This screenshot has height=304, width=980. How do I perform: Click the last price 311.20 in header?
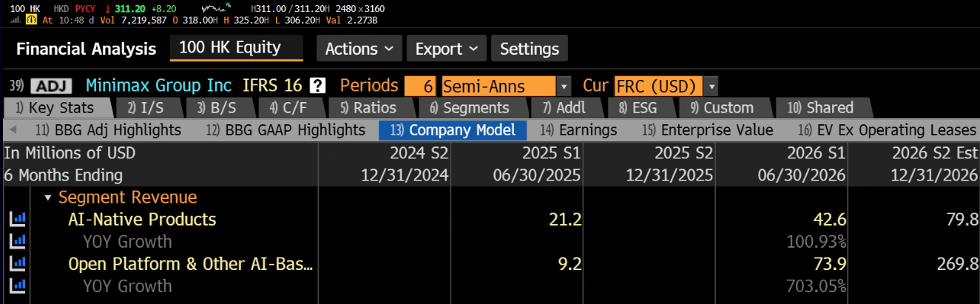(x=130, y=8)
